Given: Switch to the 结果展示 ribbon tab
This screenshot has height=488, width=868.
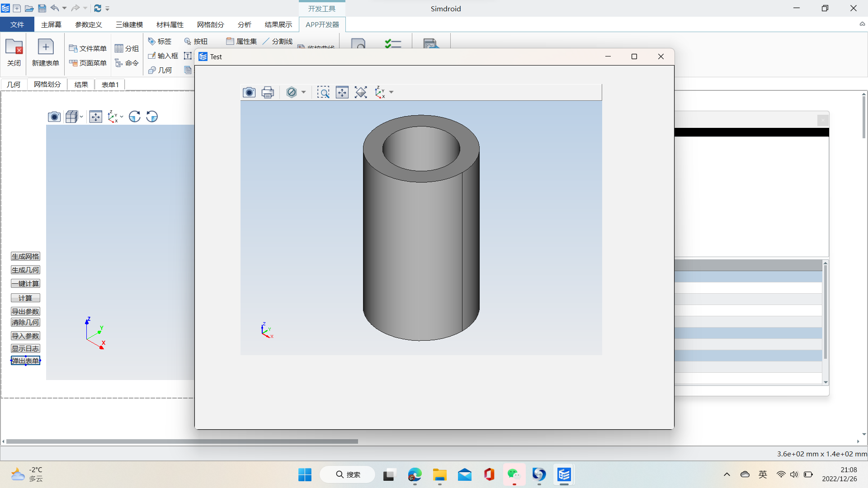Looking at the screenshot, I should pos(278,24).
